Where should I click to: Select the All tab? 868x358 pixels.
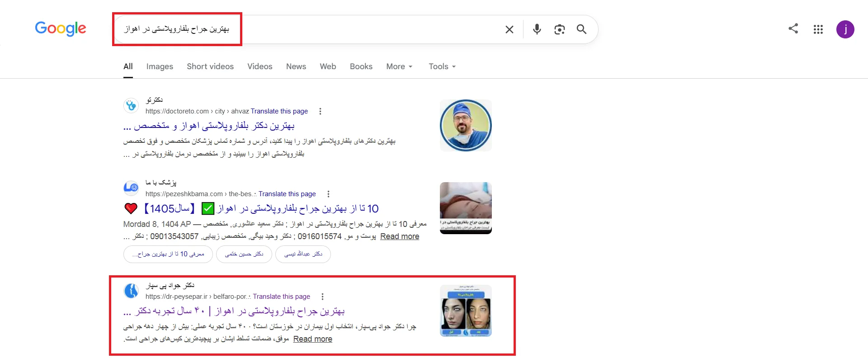point(128,66)
